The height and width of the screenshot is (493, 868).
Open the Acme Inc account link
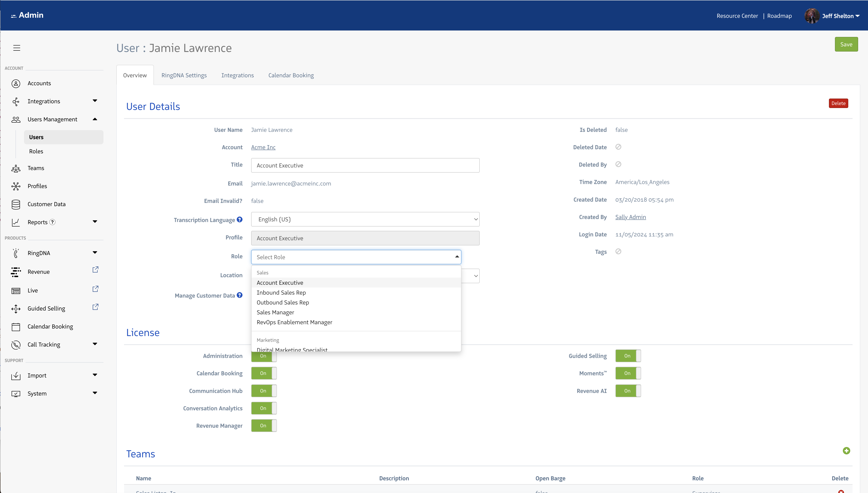pyautogui.click(x=263, y=147)
